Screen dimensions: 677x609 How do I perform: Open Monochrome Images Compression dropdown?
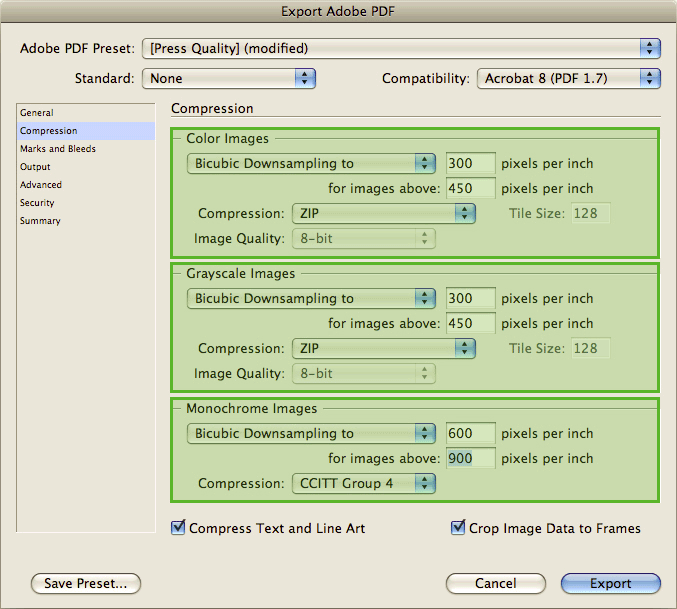[364, 484]
